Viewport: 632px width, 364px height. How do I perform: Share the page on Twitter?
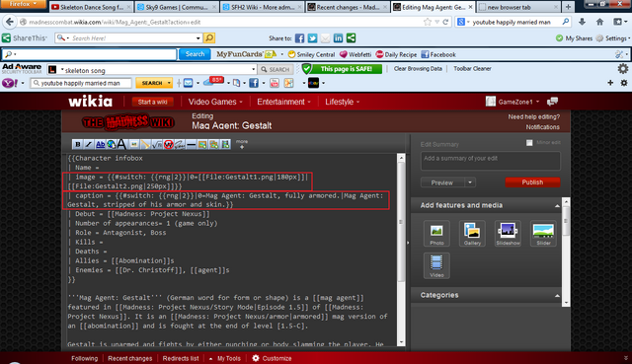(312, 38)
